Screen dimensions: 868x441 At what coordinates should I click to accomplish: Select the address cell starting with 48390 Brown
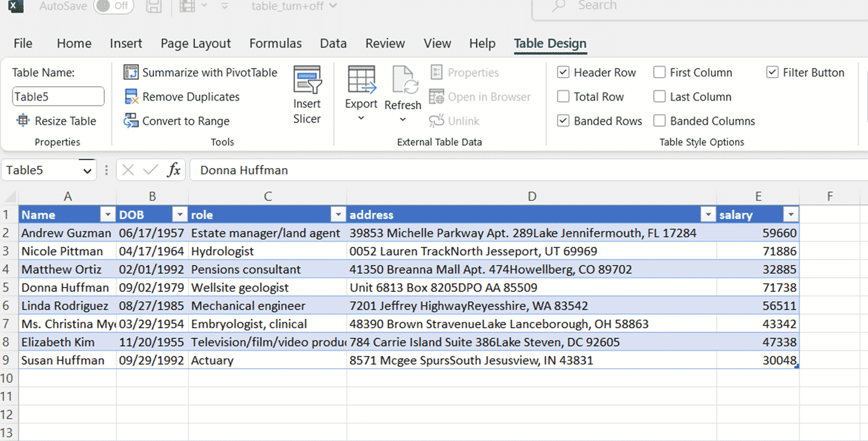pos(532,324)
